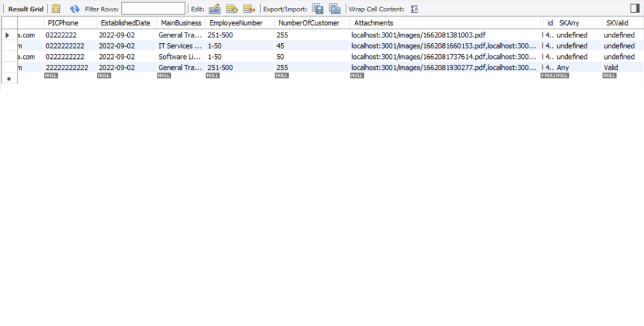
Task: Export the recordset to a file
Action: click(x=317, y=9)
